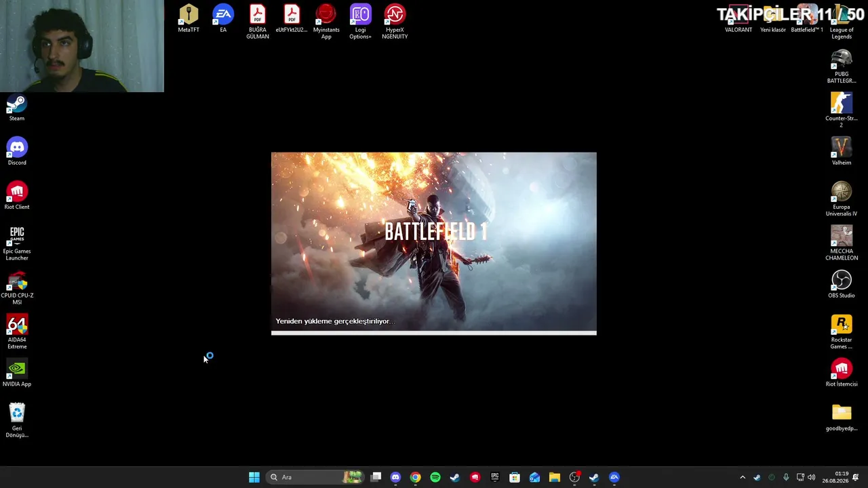Open Epic Games Launcher from the taskbar
The width and height of the screenshot is (868, 488).
(x=495, y=477)
